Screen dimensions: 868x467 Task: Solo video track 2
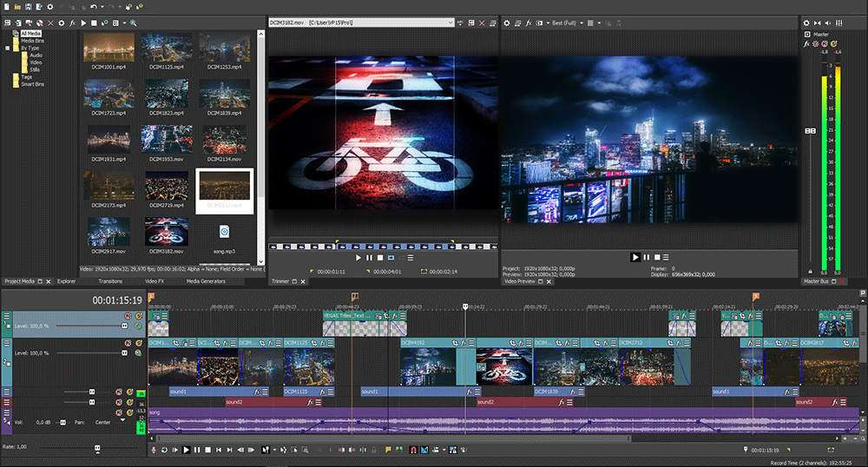pyautogui.click(x=138, y=343)
